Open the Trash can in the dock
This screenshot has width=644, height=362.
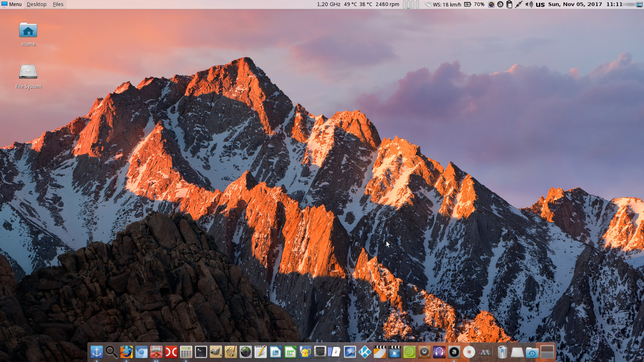click(502, 352)
